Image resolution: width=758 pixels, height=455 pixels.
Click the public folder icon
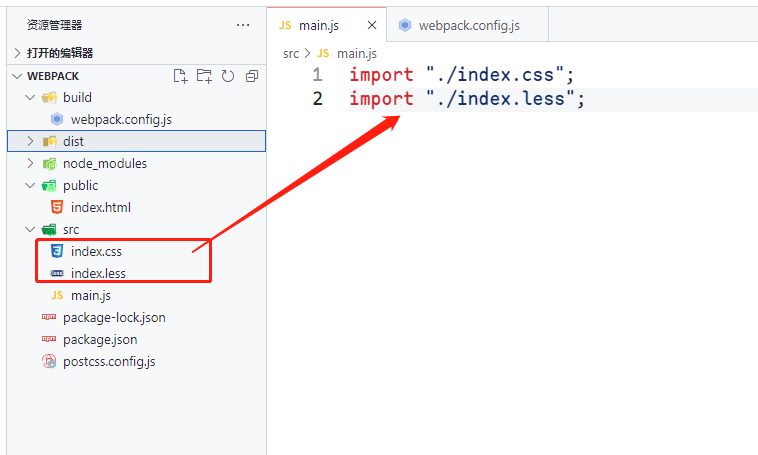[49, 186]
